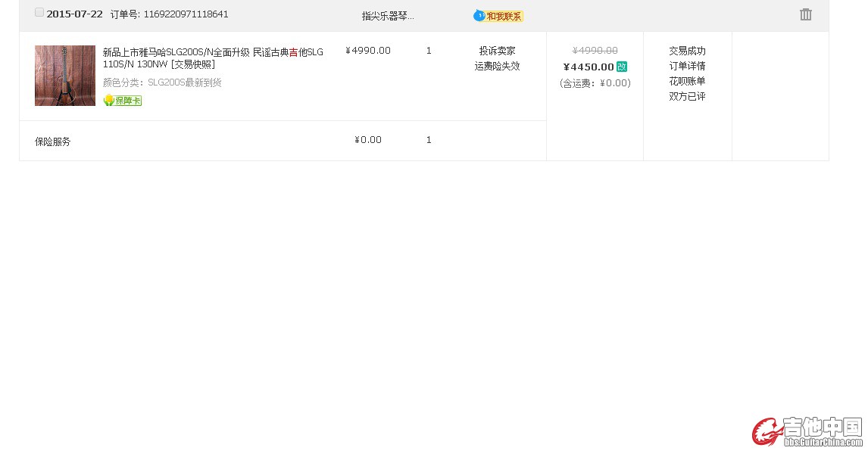Click 投诉卖家 to complain about seller
This screenshot has width=868, height=454.
[x=497, y=51]
